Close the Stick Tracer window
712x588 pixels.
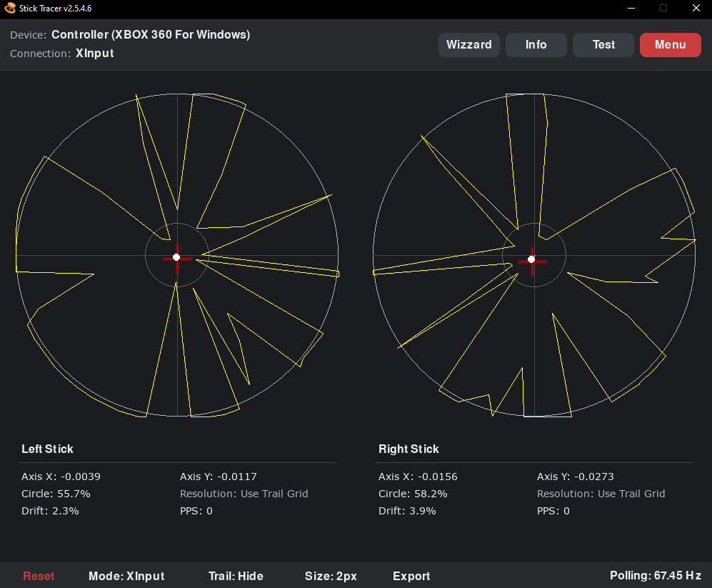tap(696, 8)
